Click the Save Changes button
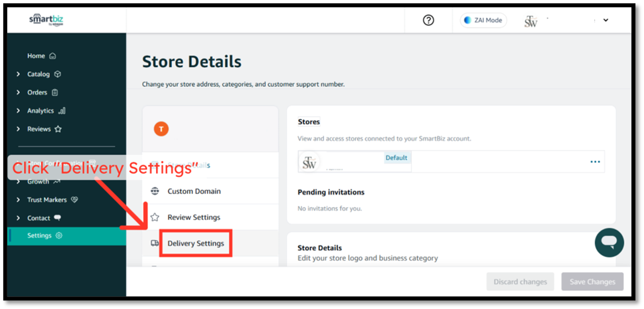The width and height of the screenshot is (644, 309). pyautogui.click(x=592, y=282)
